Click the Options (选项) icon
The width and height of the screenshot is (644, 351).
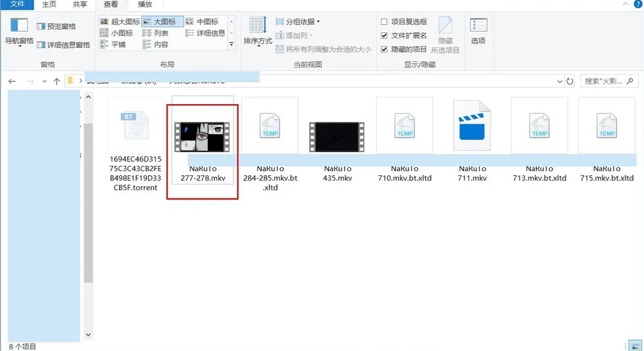point(478,31)
